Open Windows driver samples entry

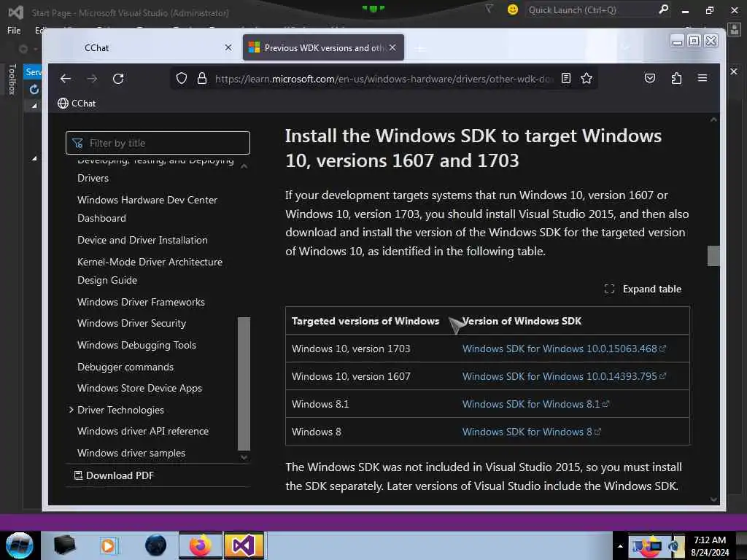(x=131, y=453)
